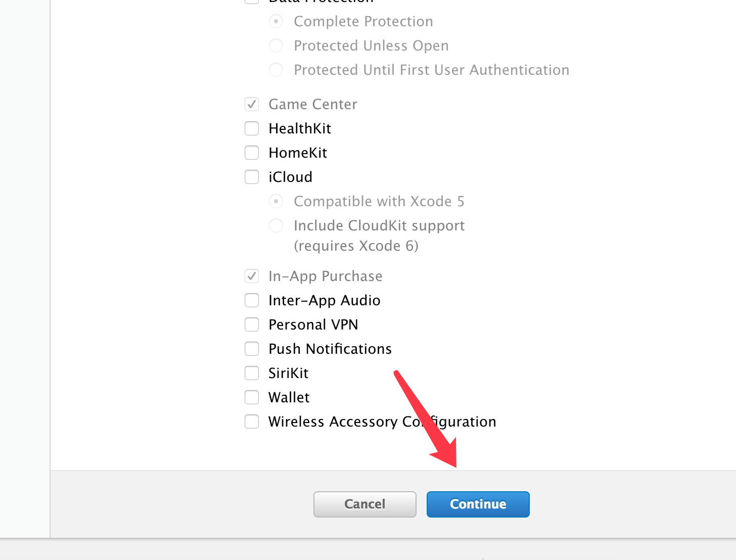
Task: Turn on the Push Notifications checkbox
Action: tap(252, 349)
